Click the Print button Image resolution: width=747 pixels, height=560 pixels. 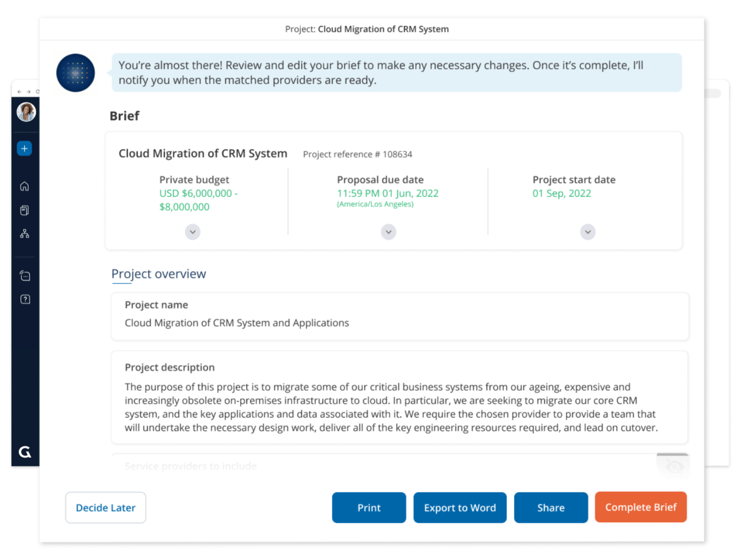pyautogui.click(x=369, y=508)
